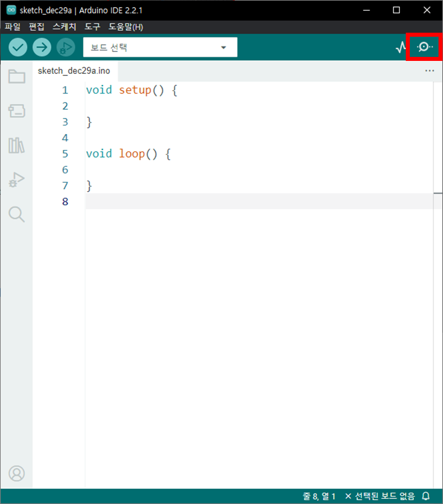Image resolution: width=443 pixels, height=504 pixels.
Task: Select the sketch_dec29a.ino tab
Action: click(x=74, y=71)
